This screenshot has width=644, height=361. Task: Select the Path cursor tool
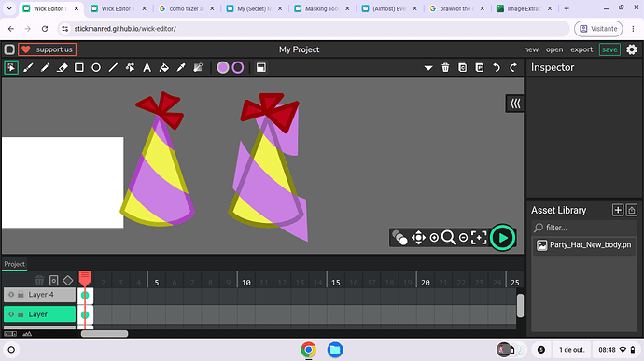coord(130,67)
